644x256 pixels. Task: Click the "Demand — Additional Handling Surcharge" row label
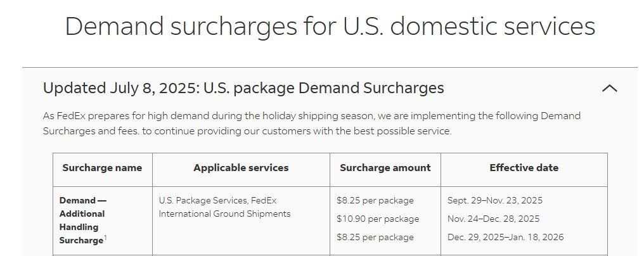pyautogui.click(x=82, y=220)
